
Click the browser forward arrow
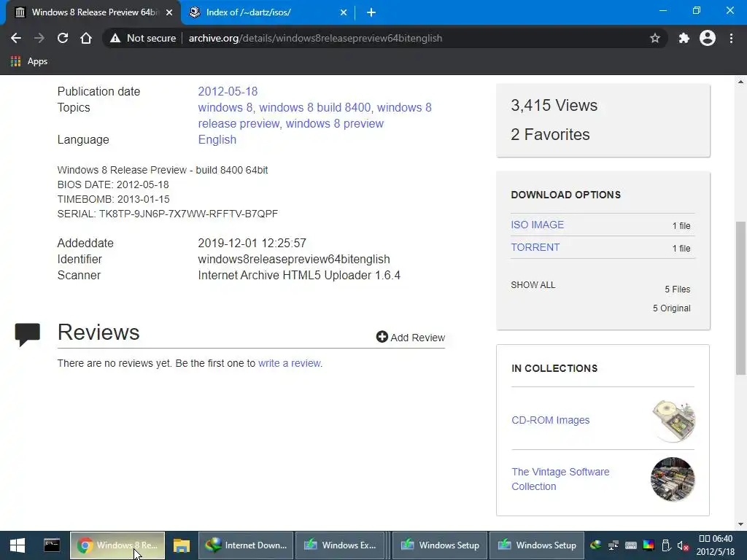coord(39,38)
